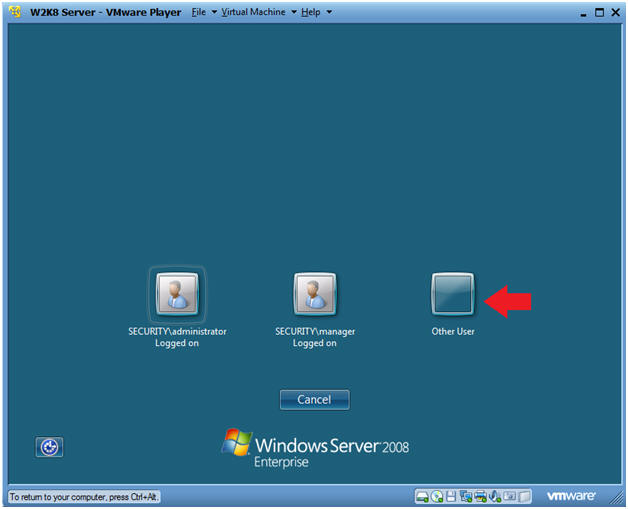Click the printer device icon

click(x=480, y=497)
